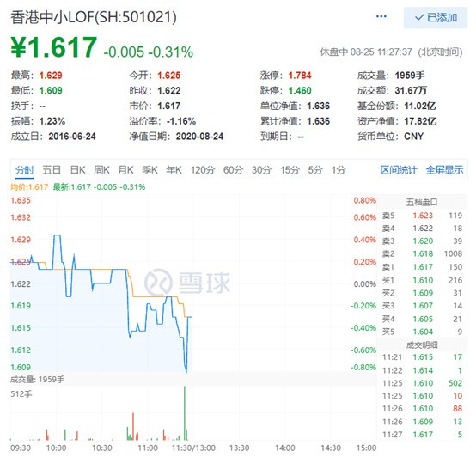Click the 10:30 time axis label
Screen dimensions: 476x457
tap(102, 448)
